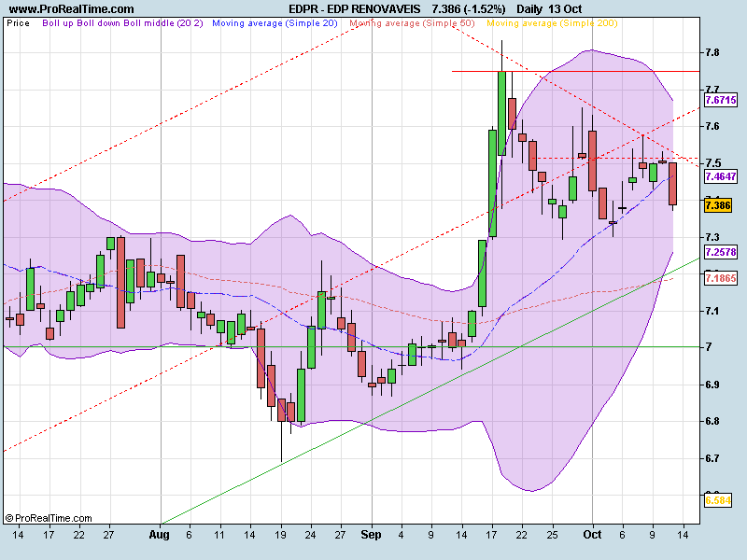Image resolution: width=747 pixels, height=560 pixels.
Task: Click the 7.6 price axis label
Action: pyautogui.click(x=712, y=126)
